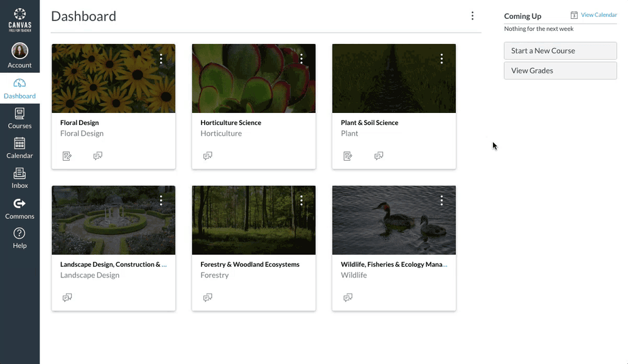Screen dimensions: 628x364
Task: Click the View Grades button
Action: 560,70
